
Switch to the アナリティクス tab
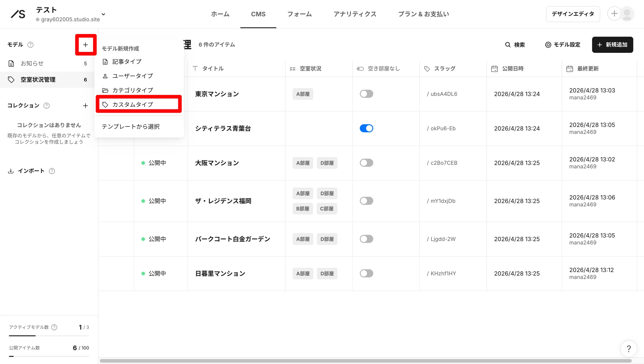pyautogui.click(x=355, y=14)
